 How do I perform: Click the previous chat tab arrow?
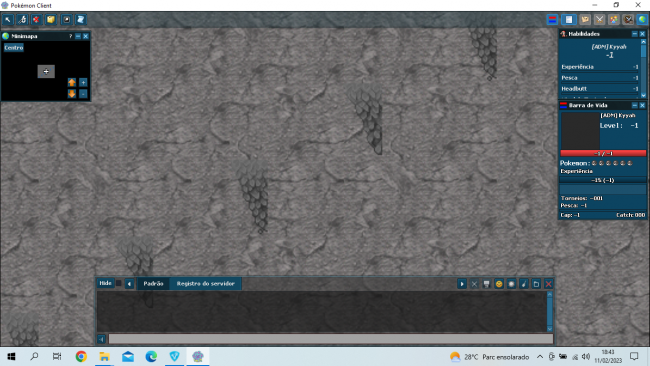[129, 284]
